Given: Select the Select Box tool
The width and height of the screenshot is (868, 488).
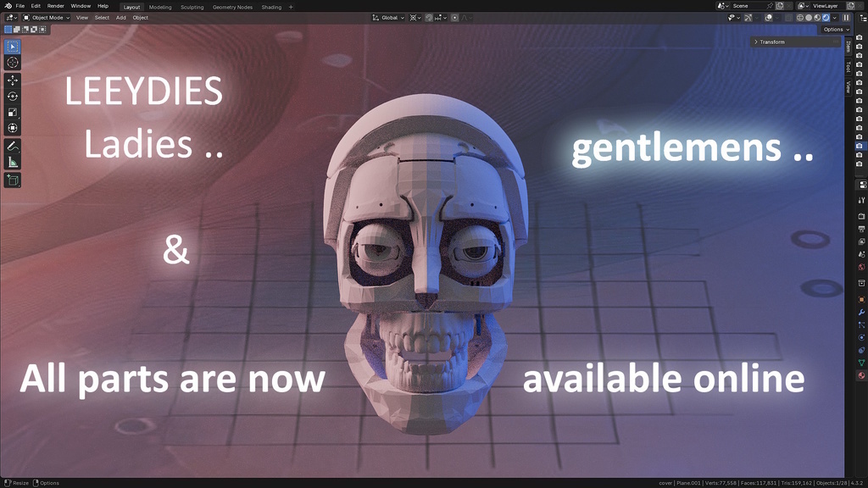Looking at the screenshot, I should pyautogui.click(x=12, y=47).
